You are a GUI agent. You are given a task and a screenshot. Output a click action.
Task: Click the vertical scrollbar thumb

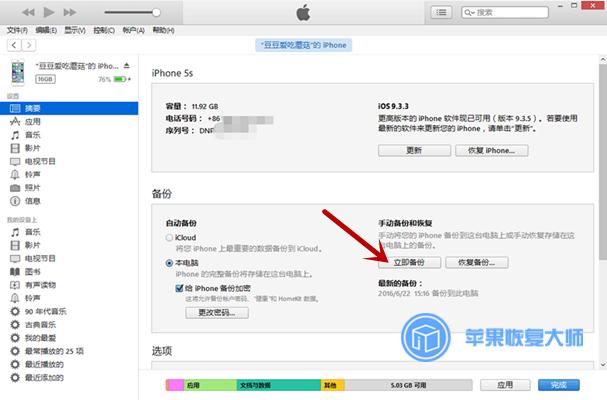(x=603, y=163)
